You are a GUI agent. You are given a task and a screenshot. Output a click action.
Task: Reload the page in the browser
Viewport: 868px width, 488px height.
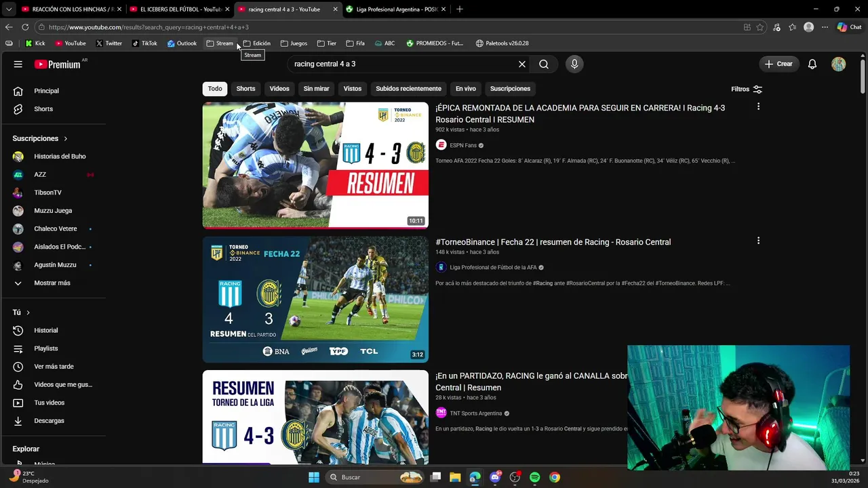click(x=25, y=27)
